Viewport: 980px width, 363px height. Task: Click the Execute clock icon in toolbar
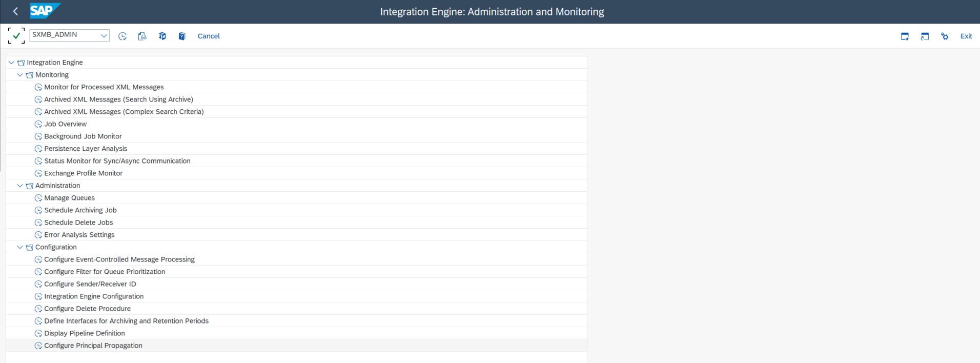pyautogui.click(x=122, y=36)
